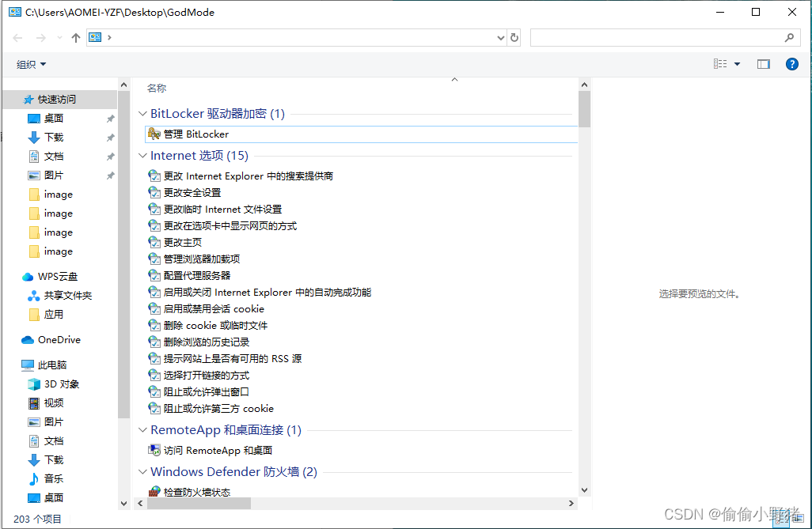Screen dimensions: 812x529
Task: Refresh the address bar contents
Action: point(514,37)
